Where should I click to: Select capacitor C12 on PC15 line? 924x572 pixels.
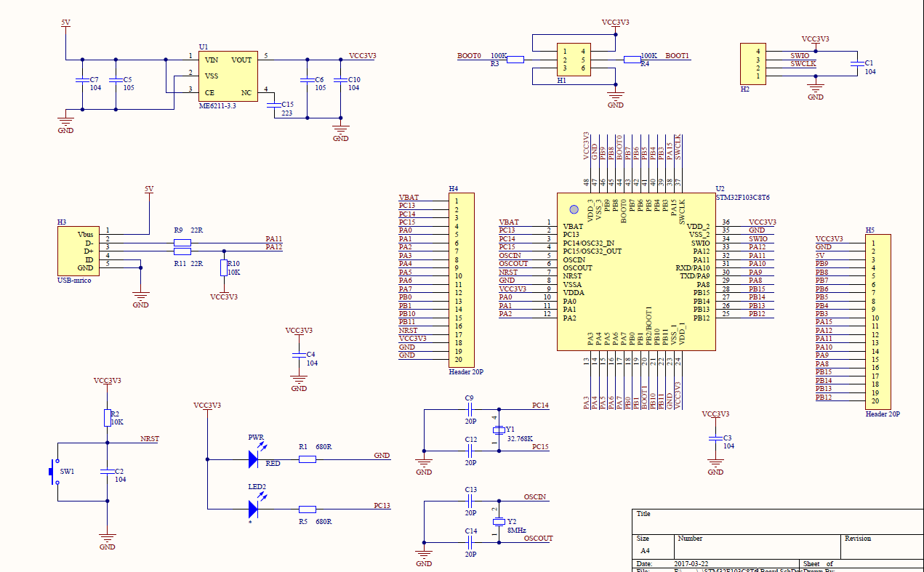tap(470, 451)
